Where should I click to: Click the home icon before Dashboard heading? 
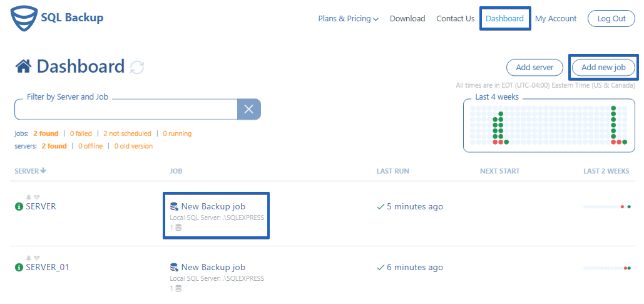point(24,66)
